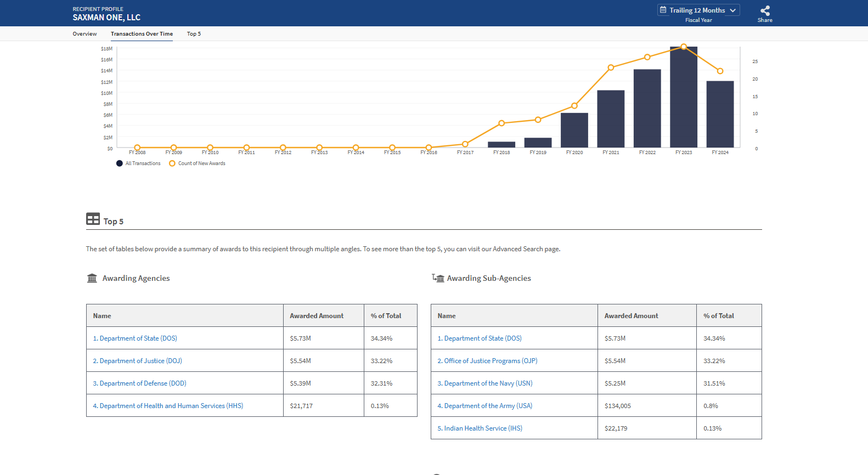
Task: Click the FY 2020 bar in chart
Action: coord(574,130)
